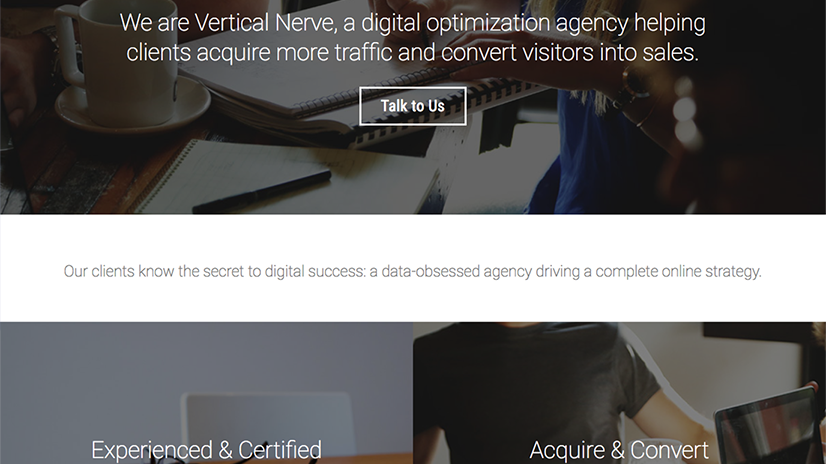Viewport: 826px width, 464px height.
Task: Click the Vertical Nerve hero headline text
Action: tap(412, 37)
